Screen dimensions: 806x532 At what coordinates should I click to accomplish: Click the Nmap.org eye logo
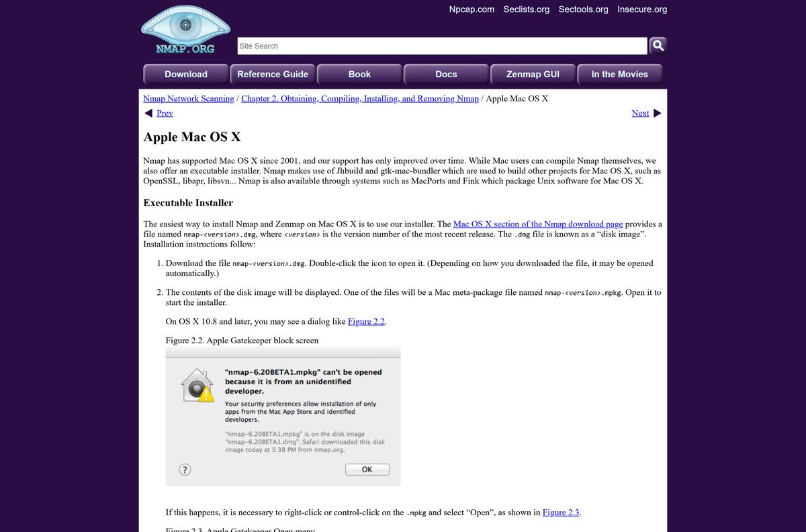[185, 31]
